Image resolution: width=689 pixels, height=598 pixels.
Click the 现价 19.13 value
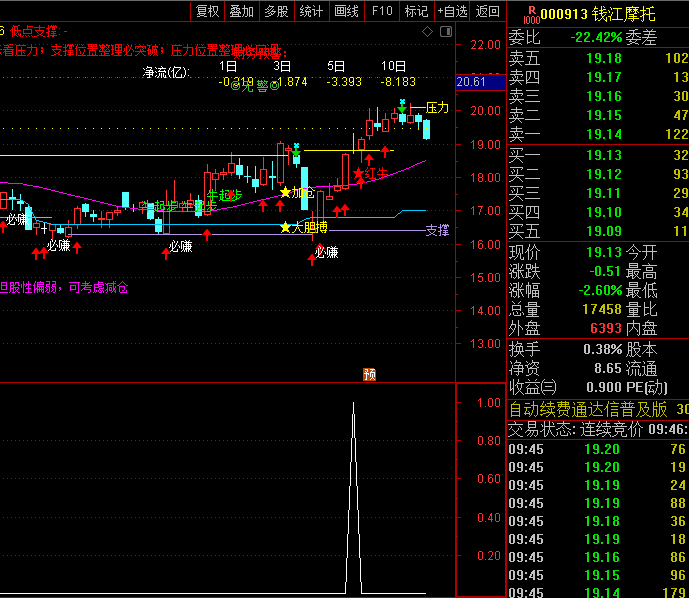[x=604, y=252]
